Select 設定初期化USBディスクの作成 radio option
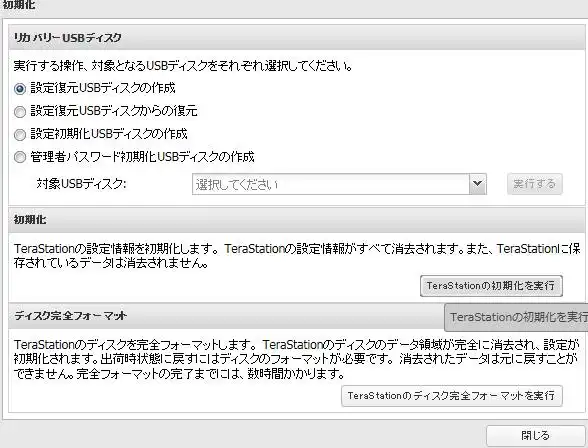Viewport: 588px width, 448px height. pyautogui.click(x=20, y=135)
